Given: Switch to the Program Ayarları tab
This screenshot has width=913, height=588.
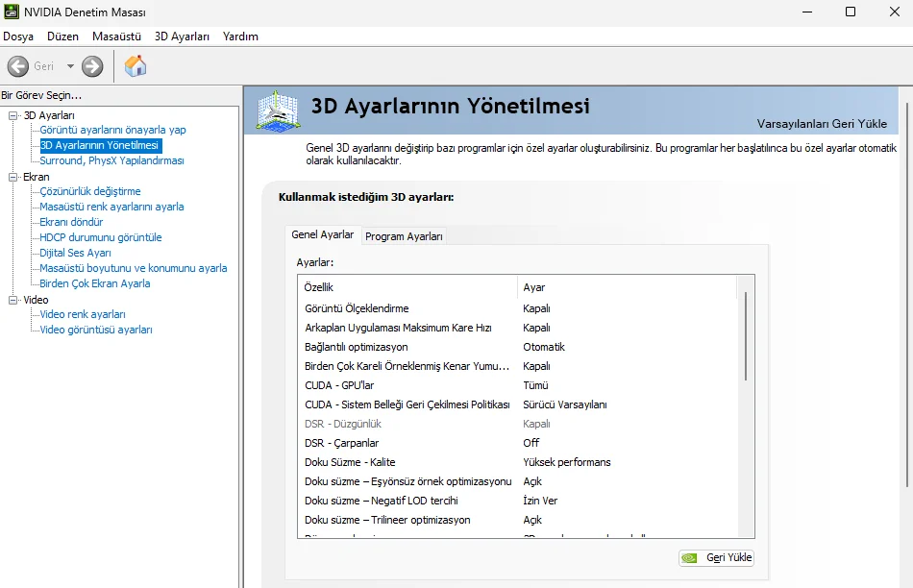Looking at the screenshot, I should [404, 236].
